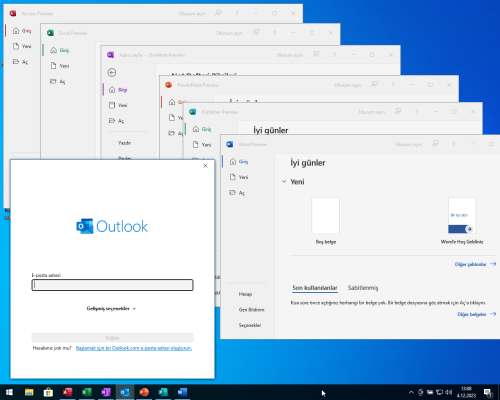Click Oturum açın in the Word title bar

[x=409, y=144]
